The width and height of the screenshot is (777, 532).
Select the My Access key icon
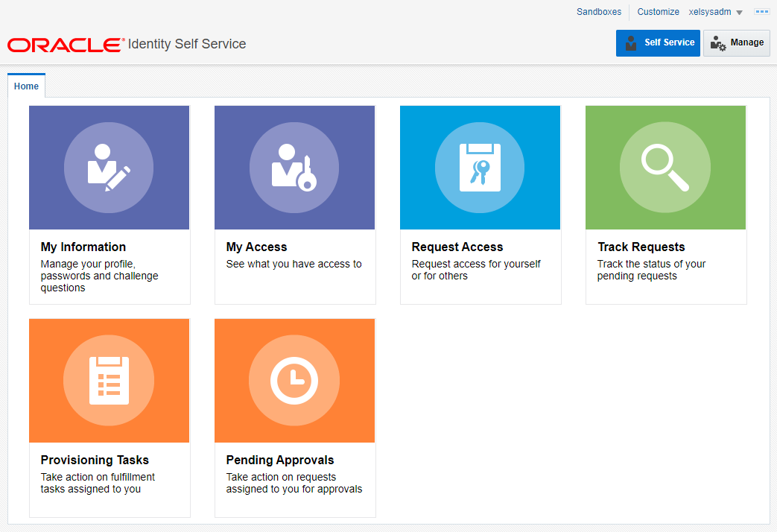[x=294, y=167]
